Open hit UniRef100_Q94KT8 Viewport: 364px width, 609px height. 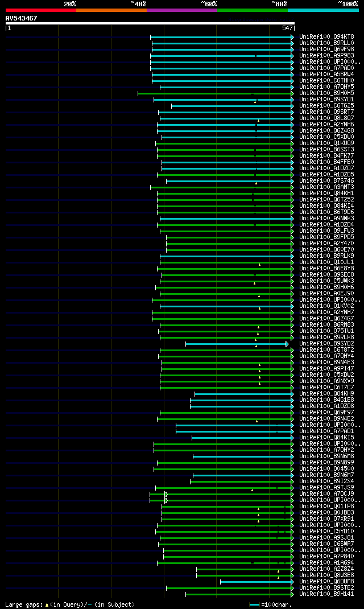click(x=326, y=37)
